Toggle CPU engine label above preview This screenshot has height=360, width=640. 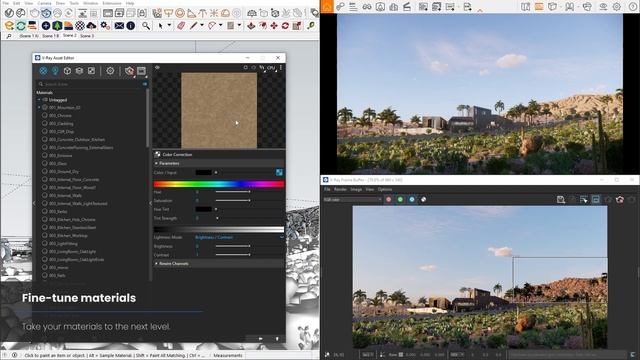(x=271, y=68)
